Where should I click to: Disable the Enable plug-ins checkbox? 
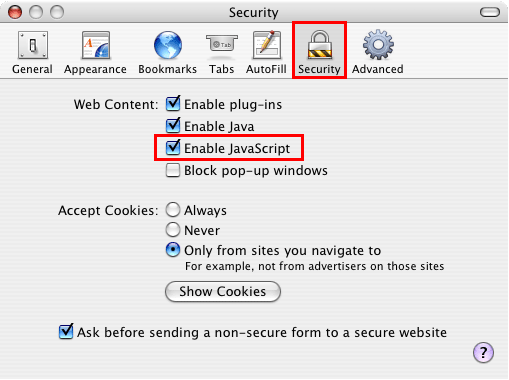(x=173, y=104)
